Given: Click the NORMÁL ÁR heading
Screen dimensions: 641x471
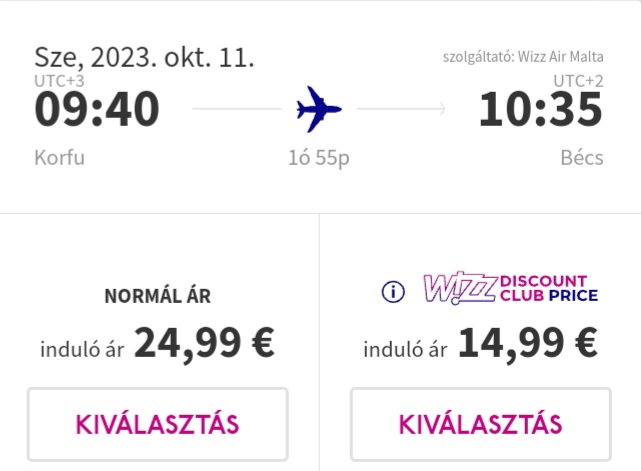Looking at the screenshot, I should [158, 296].
